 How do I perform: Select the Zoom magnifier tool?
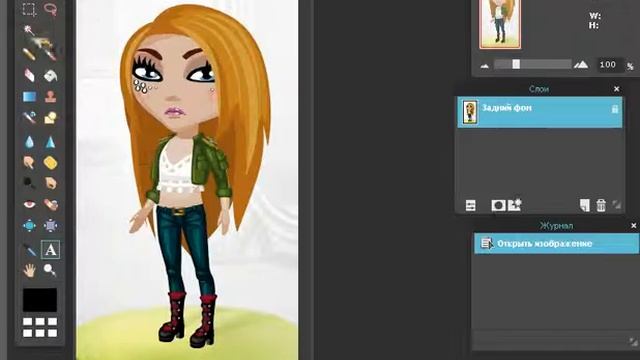(x=50, y=270)
